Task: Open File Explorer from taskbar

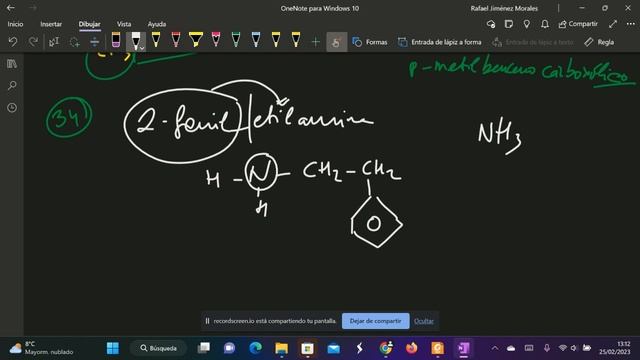Action: pos(281,348)
